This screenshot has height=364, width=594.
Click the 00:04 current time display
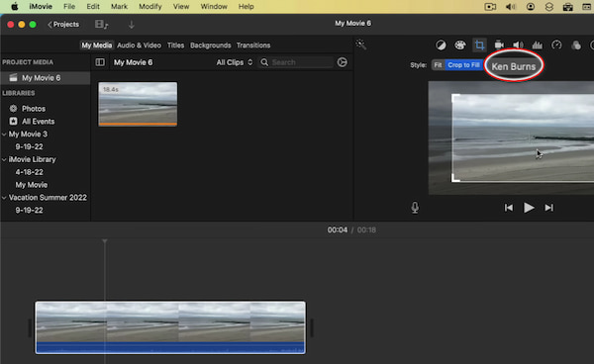point(338,230)
